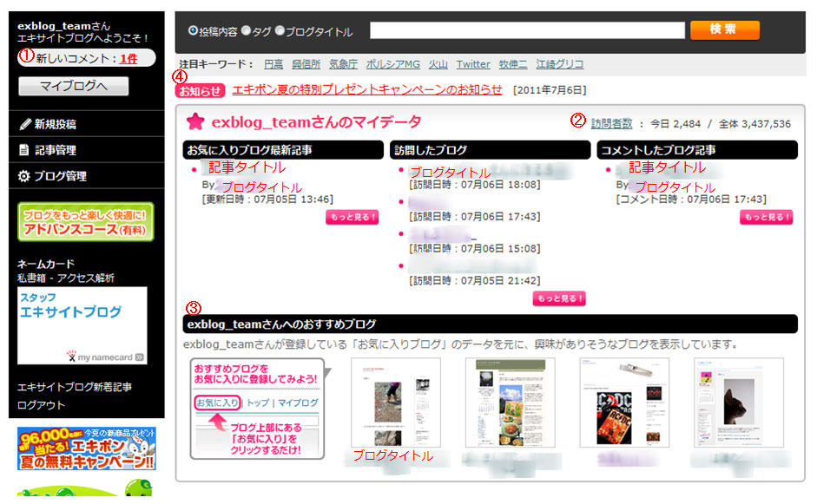Screen dimensions: 817x504
Task: Click the お気に入り登録 instruction graphic
Action: coord(257,409)
